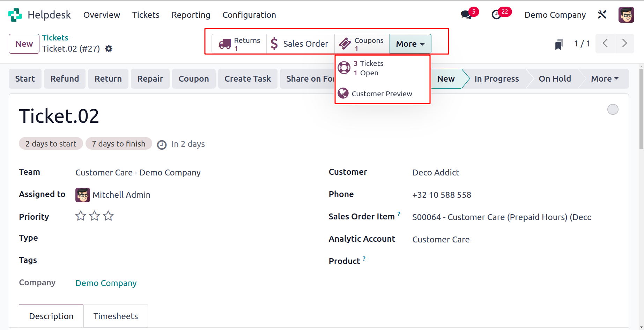Click the Ticket.02 title field
The image size is (644, 330).
(x=59, y=116)
